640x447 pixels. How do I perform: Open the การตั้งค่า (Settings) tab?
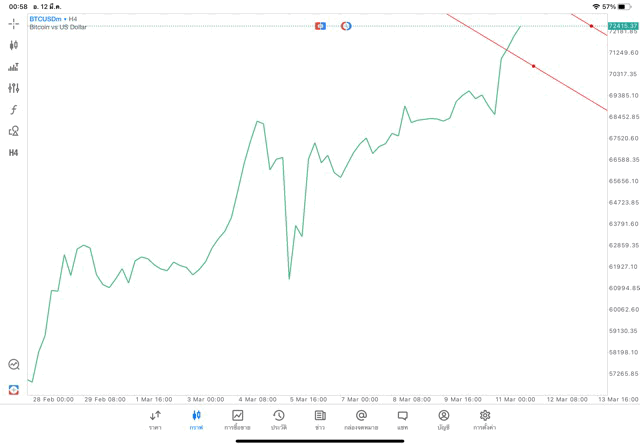pyautogui.click(x=485, y=419)
